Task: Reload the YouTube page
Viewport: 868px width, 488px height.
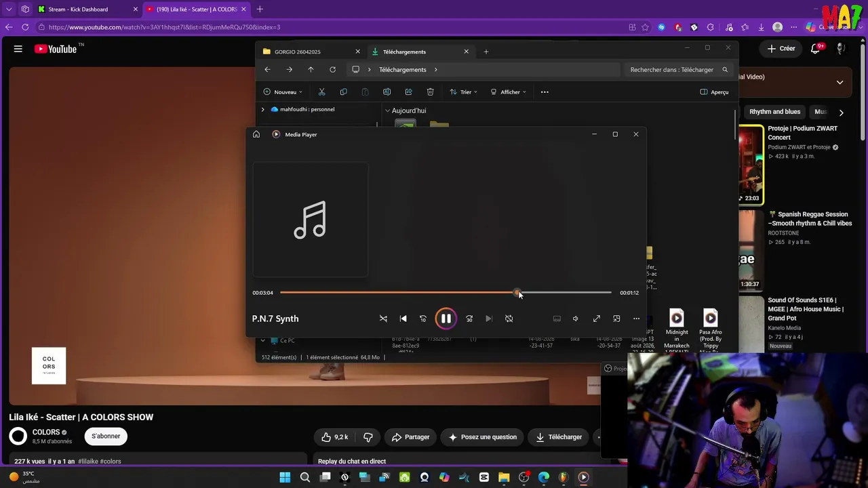Action: [25, 27]
